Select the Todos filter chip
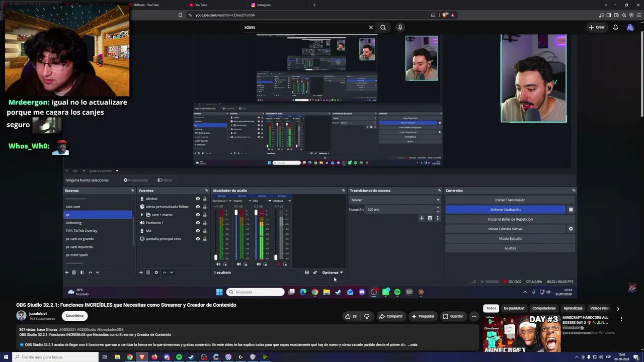 pos(491,308)
